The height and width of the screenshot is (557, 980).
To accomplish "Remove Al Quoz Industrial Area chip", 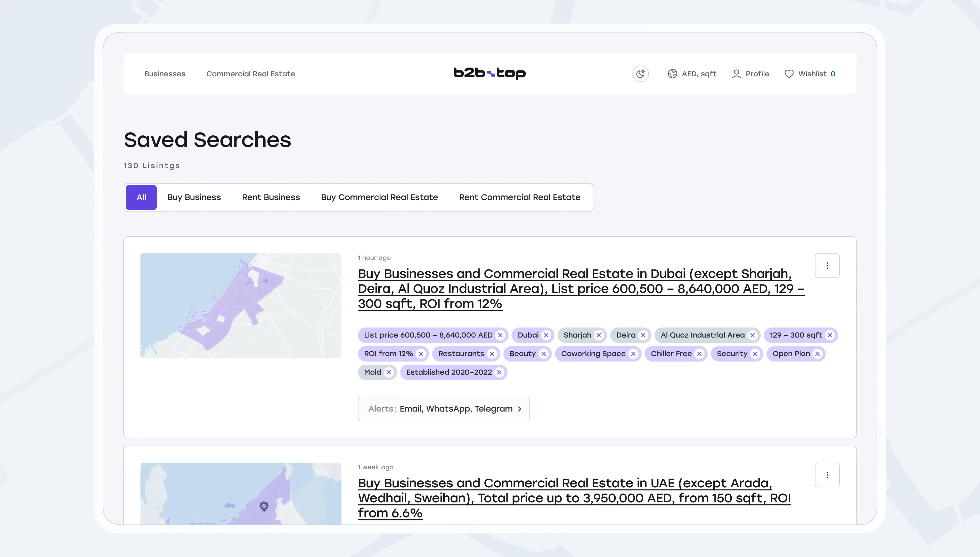I will tap(752, 335).
